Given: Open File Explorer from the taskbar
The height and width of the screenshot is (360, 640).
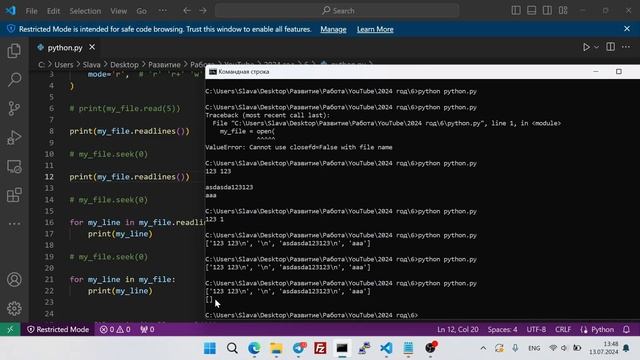Looking at the screenshot, I should [276, 348].
